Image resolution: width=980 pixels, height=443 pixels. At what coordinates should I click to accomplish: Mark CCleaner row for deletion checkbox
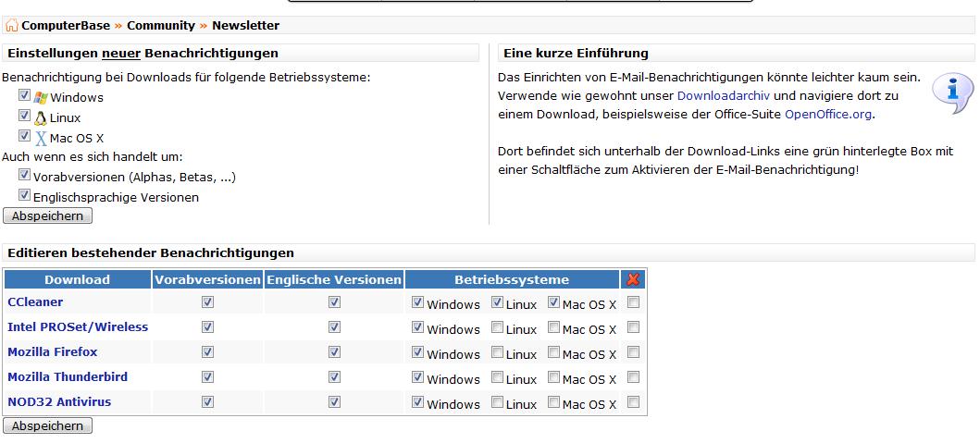click(x=633, y=301)
